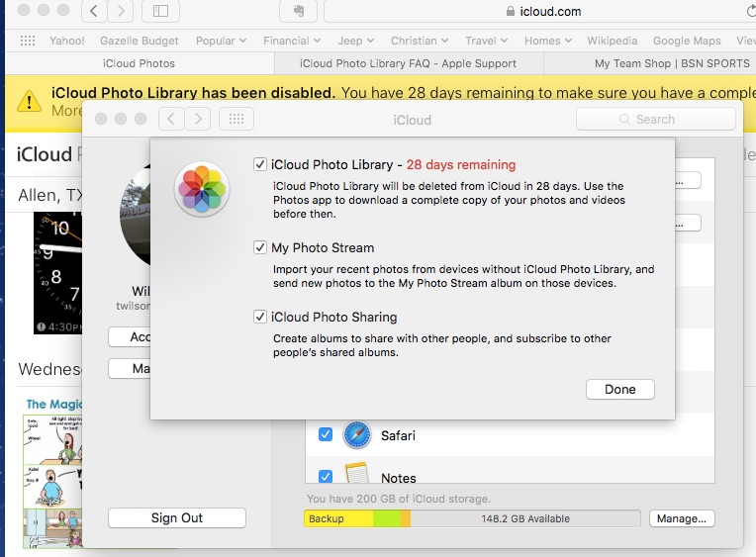756x557 pixels.
Task: Uncheck the Safari sync checkbox
Action: coord(326,434)
